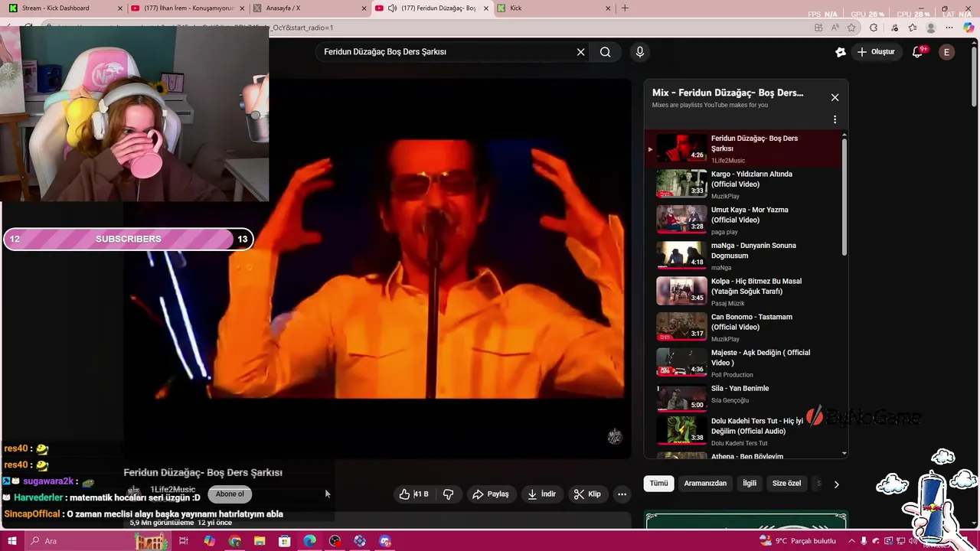
Task: Select the Size özel filter chip
Action: (786, 484)
